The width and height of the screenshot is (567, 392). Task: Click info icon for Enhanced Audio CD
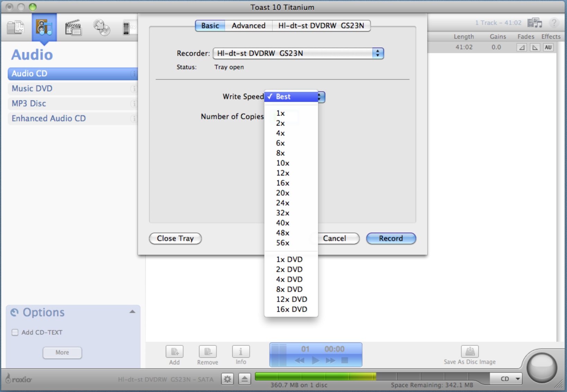tap(134, 118)
